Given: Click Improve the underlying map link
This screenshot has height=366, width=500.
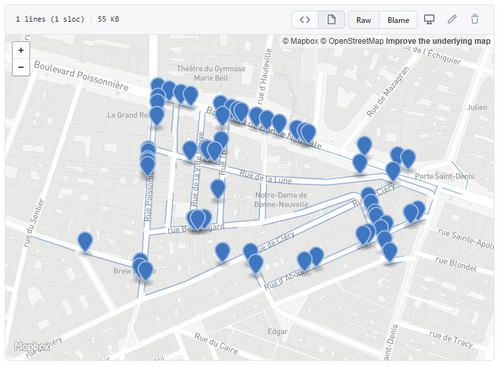Looking at the screenshot, I should (x=438, y=41).
